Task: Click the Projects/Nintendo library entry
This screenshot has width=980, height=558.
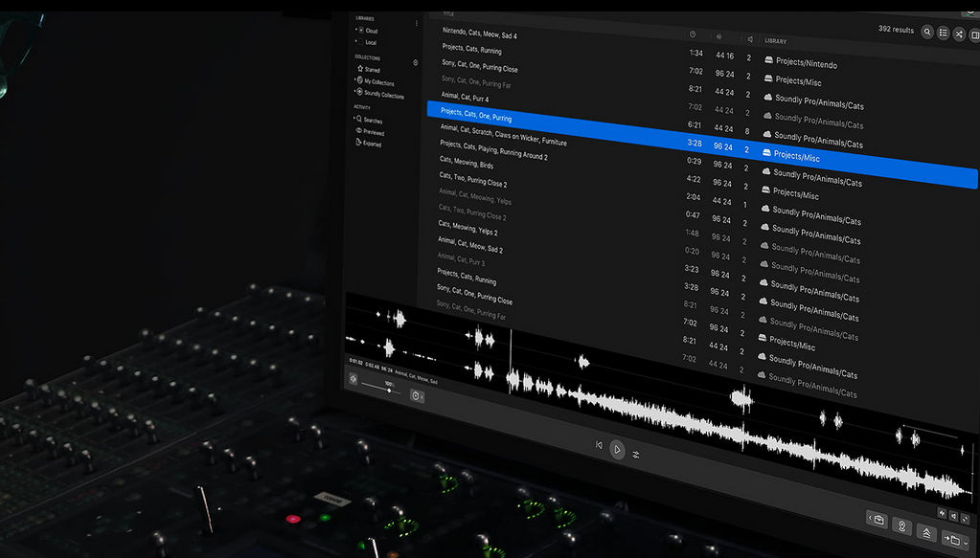Action: coord(801,62)
